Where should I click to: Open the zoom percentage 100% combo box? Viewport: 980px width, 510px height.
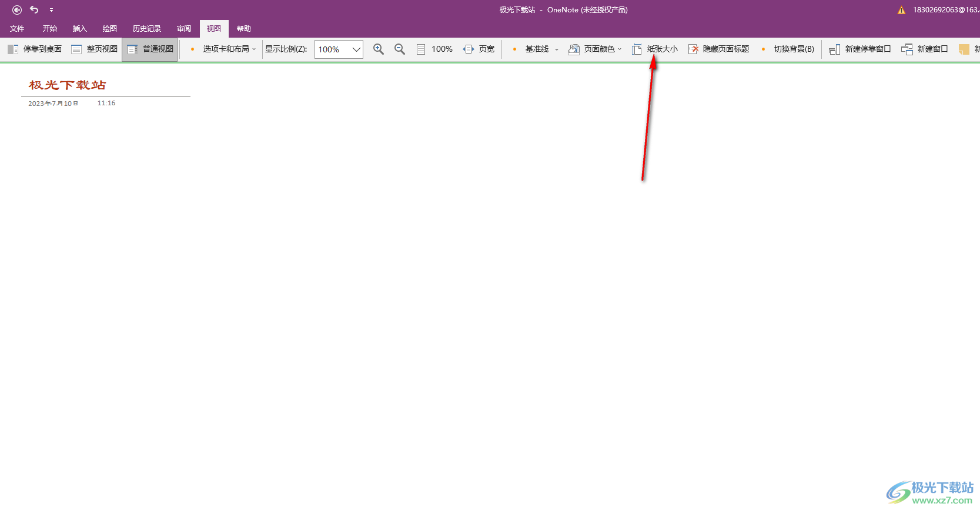pos(339,49)
